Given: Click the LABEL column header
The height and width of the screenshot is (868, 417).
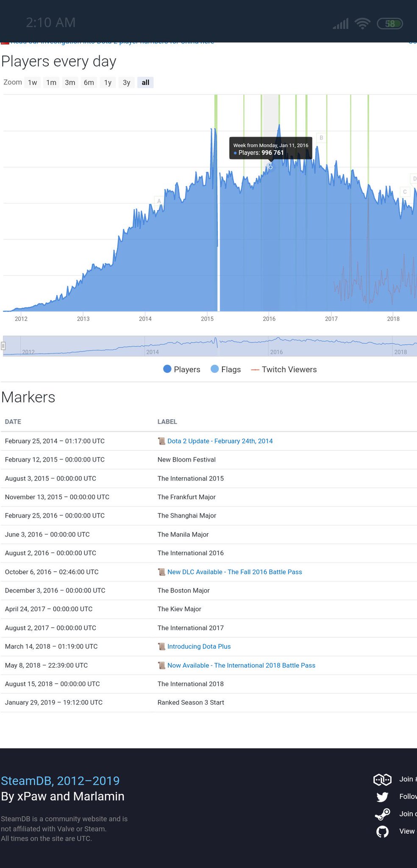Looking at the screenshot, I should (167, 422).
